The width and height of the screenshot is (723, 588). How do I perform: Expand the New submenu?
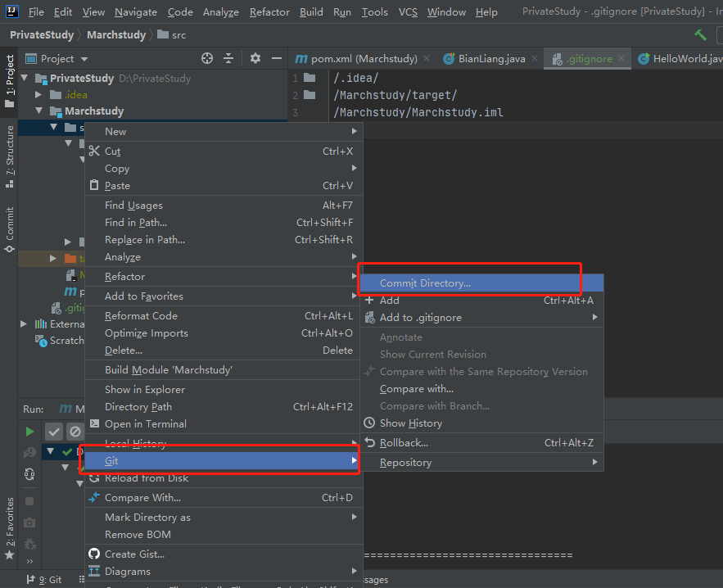[224, 131]
